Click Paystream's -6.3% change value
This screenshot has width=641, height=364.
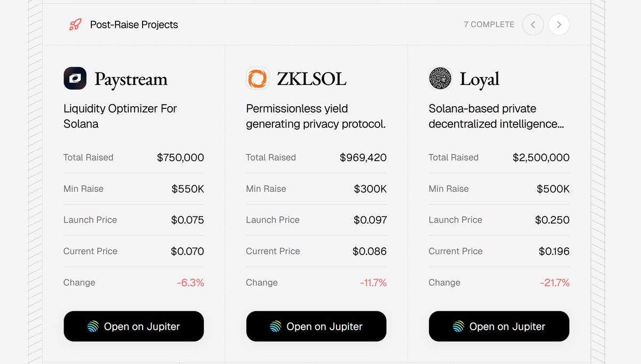click(x=190, y=283)
